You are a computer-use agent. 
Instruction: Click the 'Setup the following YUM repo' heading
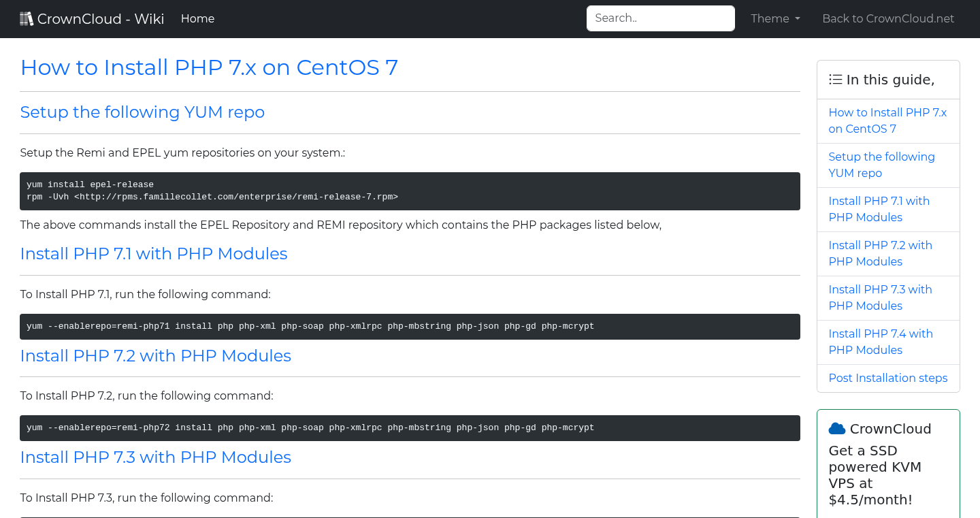coord(142,112)
